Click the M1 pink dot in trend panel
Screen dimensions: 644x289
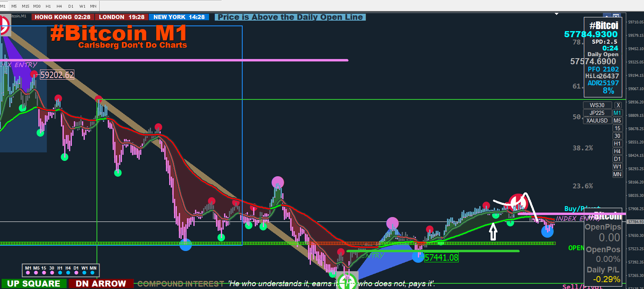tap(28, 273)
